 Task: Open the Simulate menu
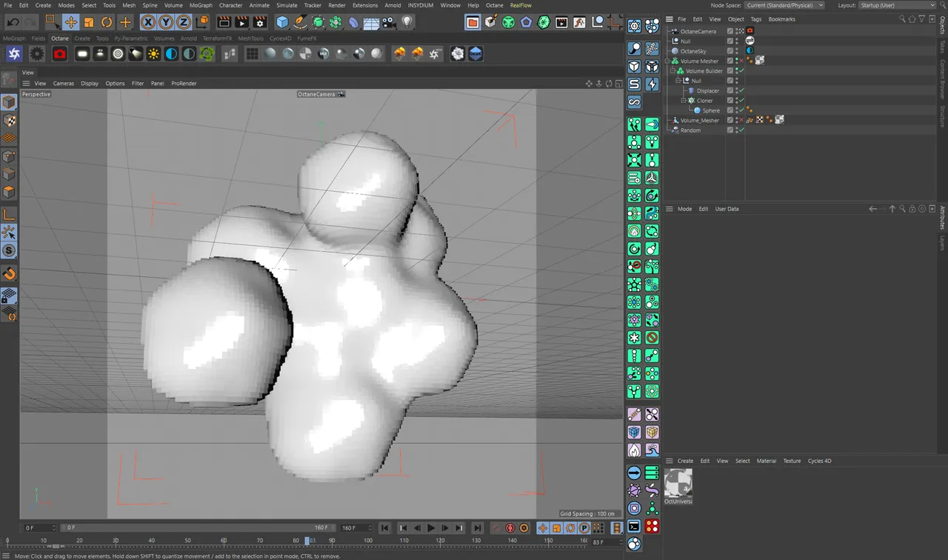point(287,5)
